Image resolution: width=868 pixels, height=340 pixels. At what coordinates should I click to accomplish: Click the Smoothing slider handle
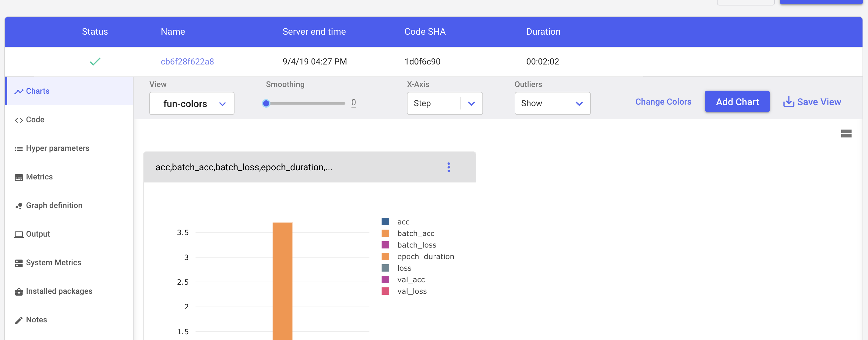coord(266,103)
